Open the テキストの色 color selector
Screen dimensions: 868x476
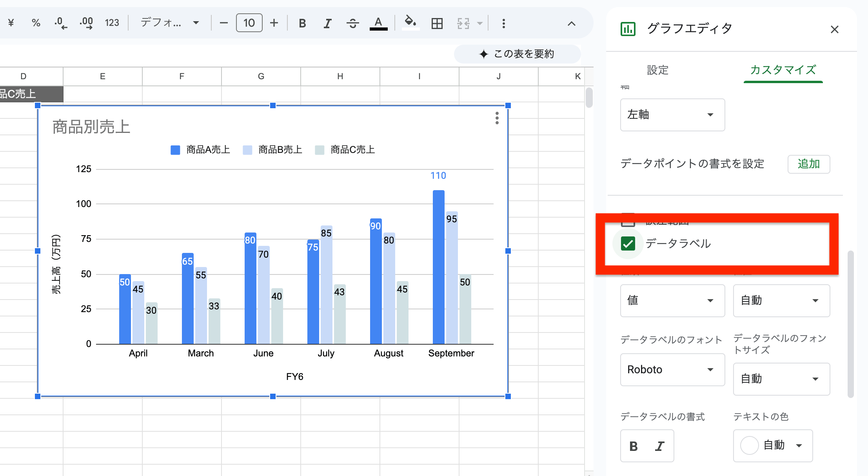click(x=772, y=445)
